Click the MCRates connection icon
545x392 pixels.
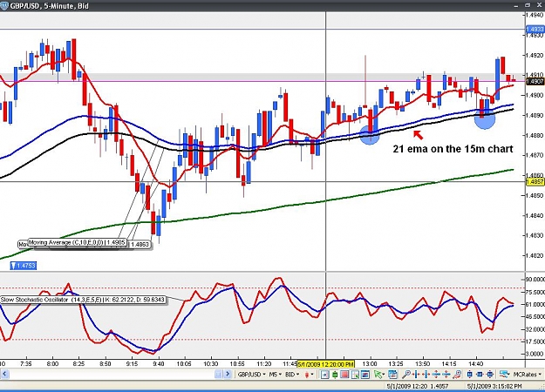[504, 375]
